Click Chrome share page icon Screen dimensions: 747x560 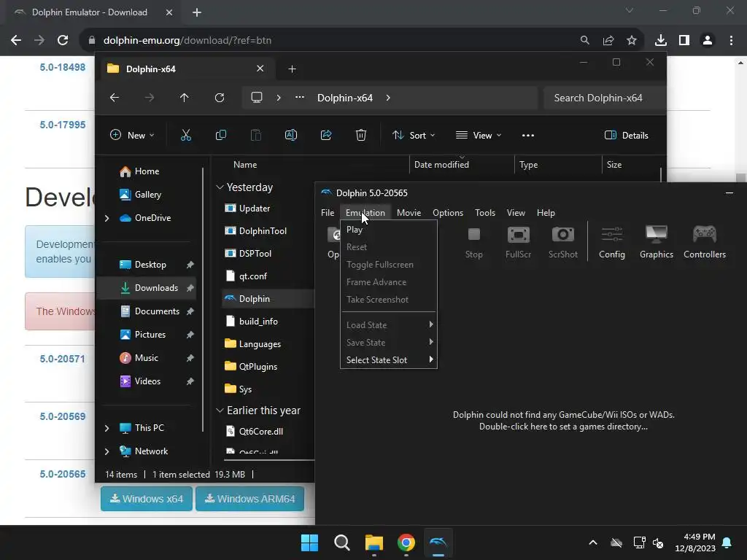[608, 41]
